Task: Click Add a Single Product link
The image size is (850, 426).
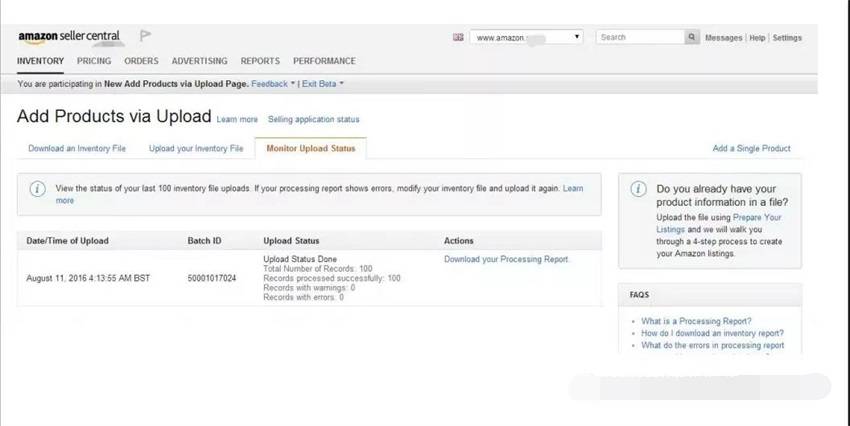Action: 751,148
